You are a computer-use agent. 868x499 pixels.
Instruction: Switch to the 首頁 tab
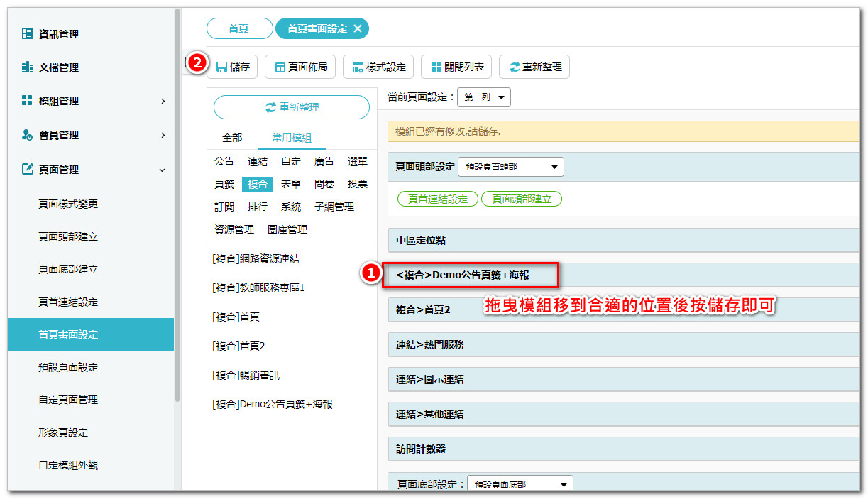[x=239, y=28]
